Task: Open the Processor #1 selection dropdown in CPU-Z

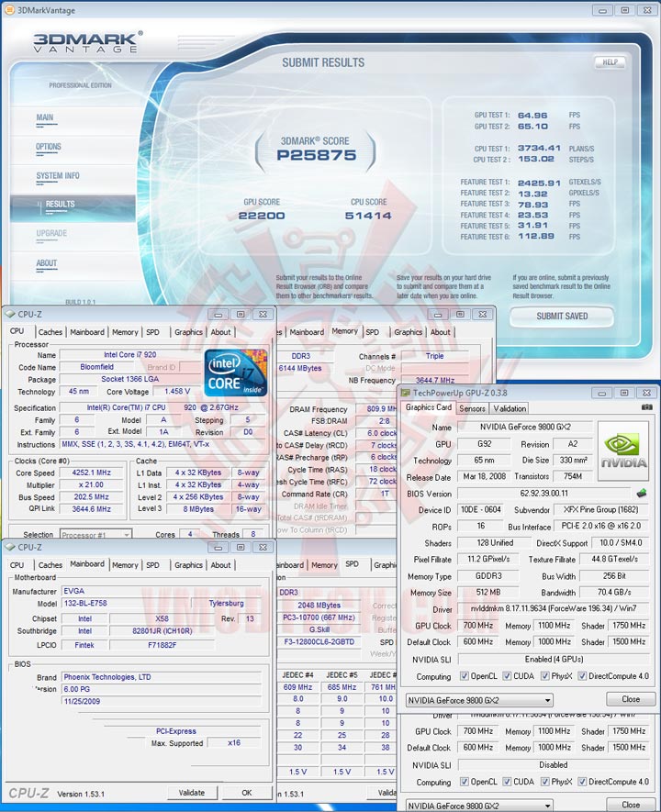Action: click(x=95, y=534)
